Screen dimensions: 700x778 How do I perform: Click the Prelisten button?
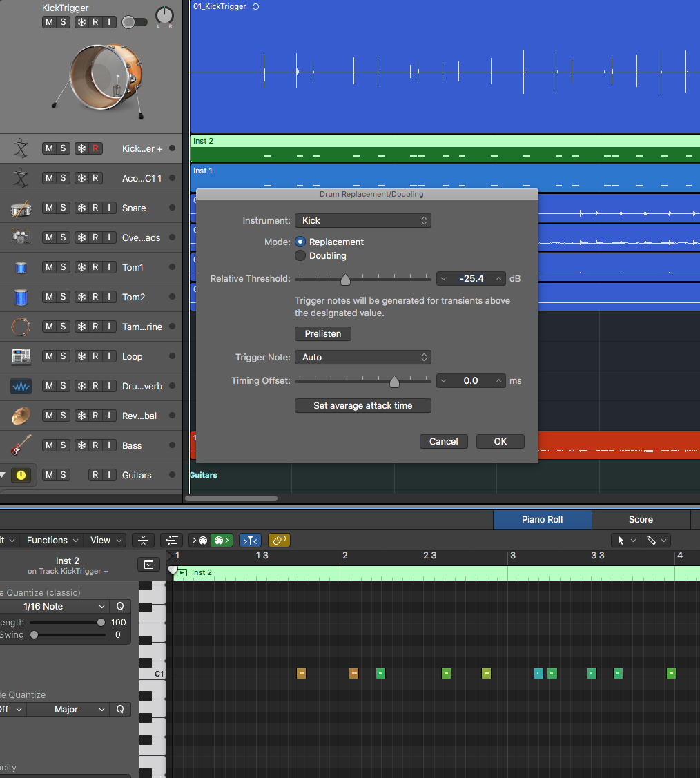tap(323, 334)
